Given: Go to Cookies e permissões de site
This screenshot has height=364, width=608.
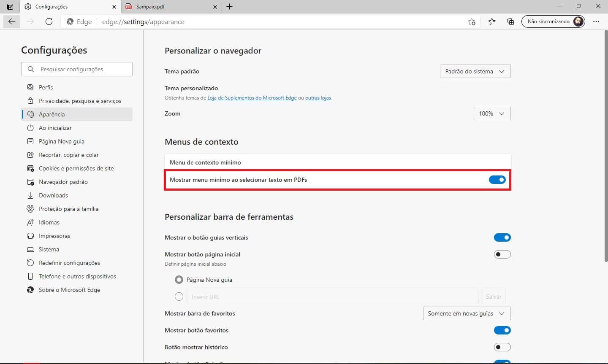Looking at the screenshot, I should pos(76,168).
